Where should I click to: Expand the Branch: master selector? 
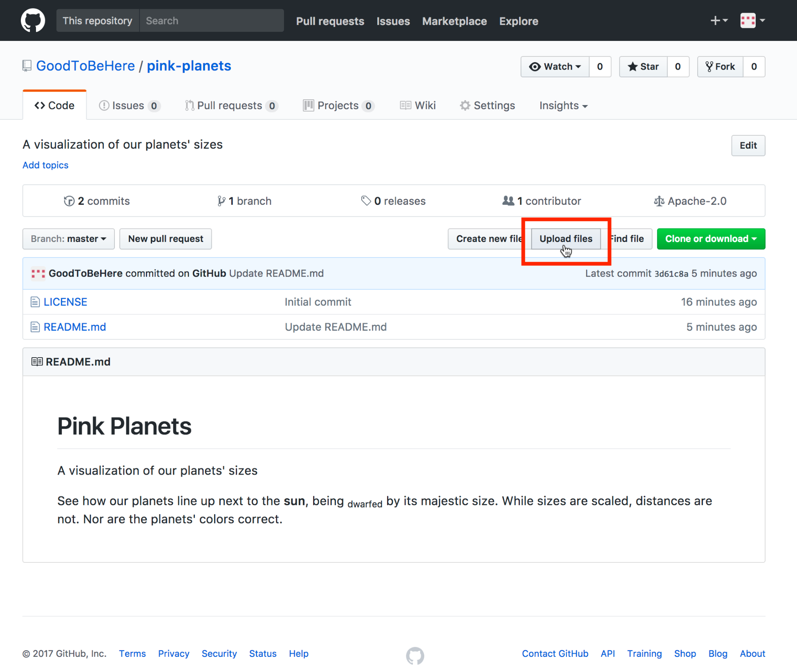coord(68,239)
